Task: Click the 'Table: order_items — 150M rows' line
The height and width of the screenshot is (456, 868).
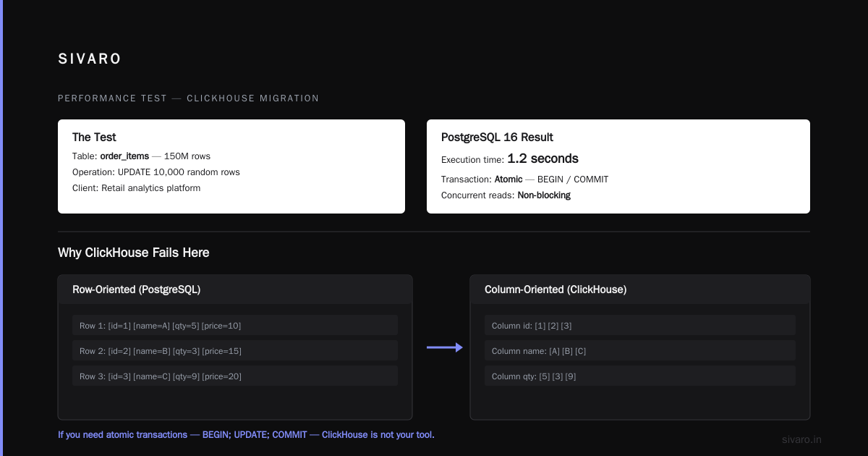Action: (141, 156)
